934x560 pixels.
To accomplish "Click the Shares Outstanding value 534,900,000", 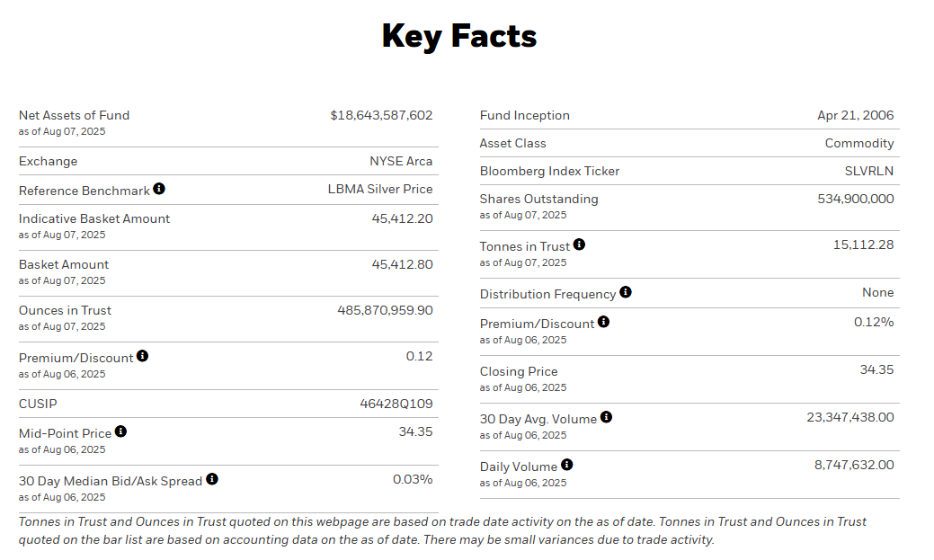I will point(855,199).
